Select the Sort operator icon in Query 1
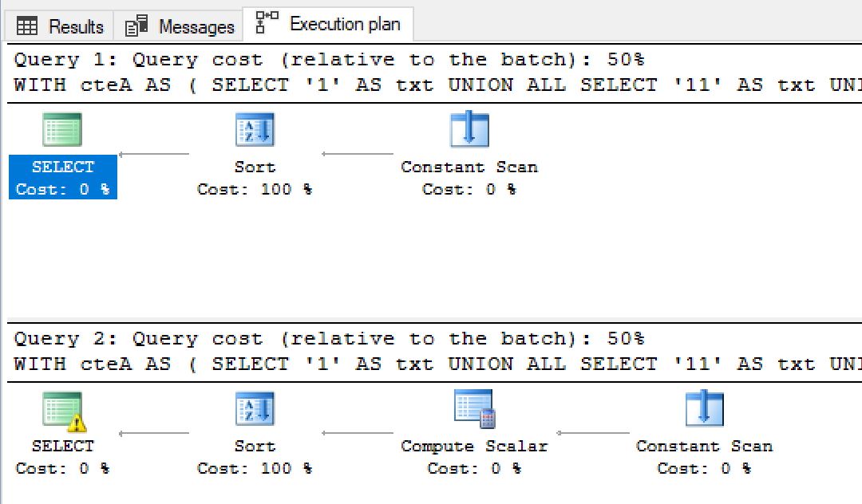862x504 pixels. [254, 129]
